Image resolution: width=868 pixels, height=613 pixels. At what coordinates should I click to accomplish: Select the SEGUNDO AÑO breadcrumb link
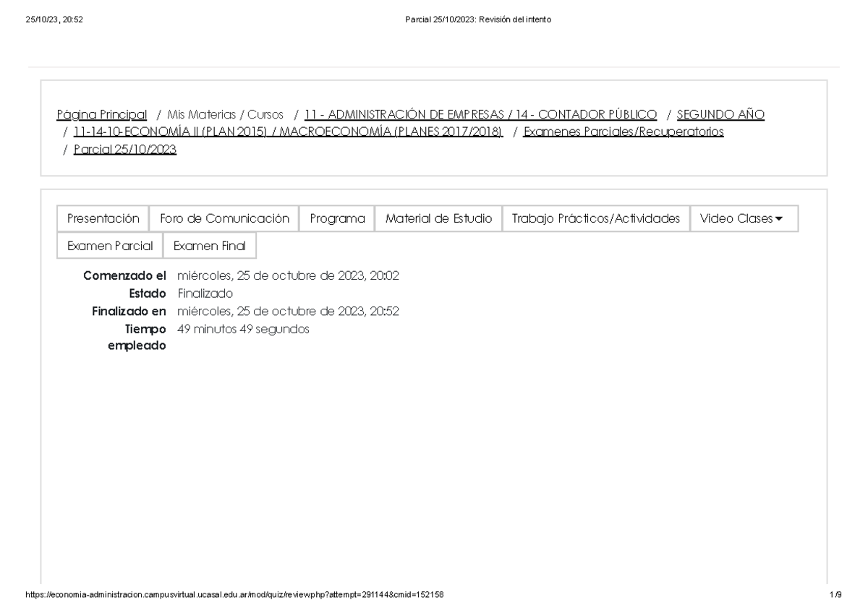pos(720,114)
